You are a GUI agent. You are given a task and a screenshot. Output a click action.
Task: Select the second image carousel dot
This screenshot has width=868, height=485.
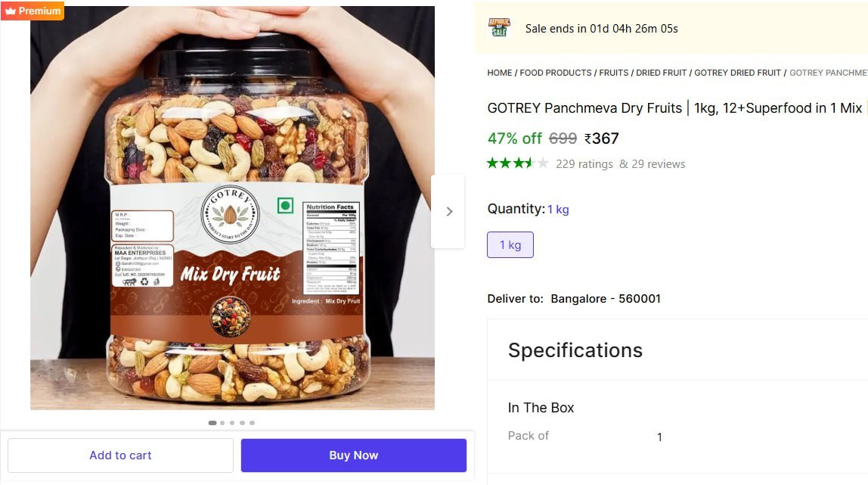point(222,423)
